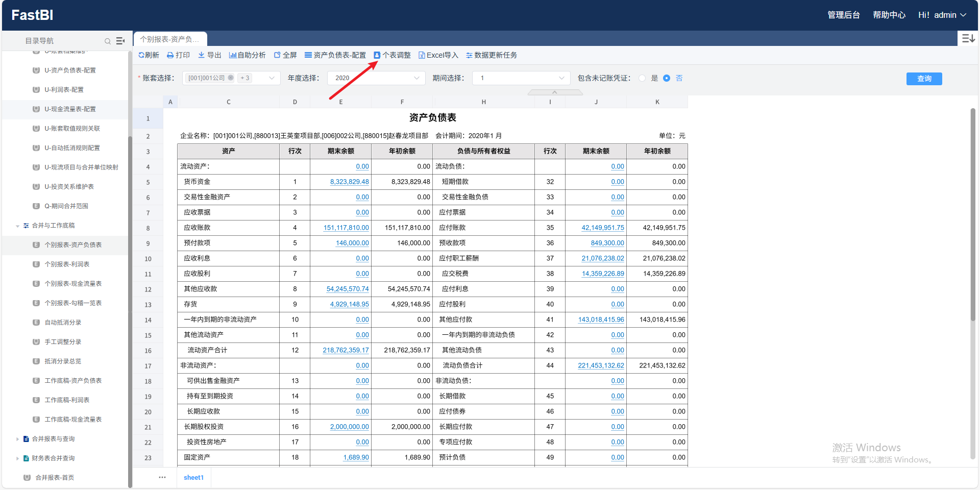Collapse sidebar with the menu fold icon
Image resolution: width=980 pixels, height=490 pixels.
(x=120, y=41)
